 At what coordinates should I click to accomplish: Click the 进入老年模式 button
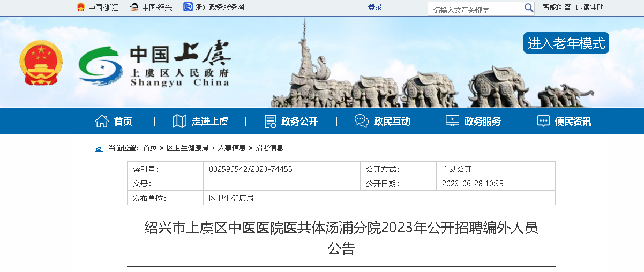pos(566,43)
